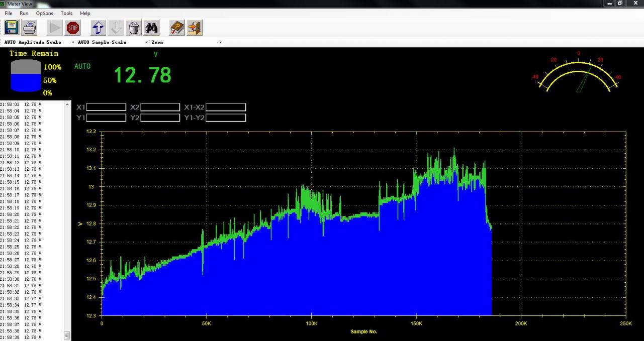This screenshot has width=644, height=341.
Task: Click the grayed down arrow download icon
Action: (x=116, y=27)
